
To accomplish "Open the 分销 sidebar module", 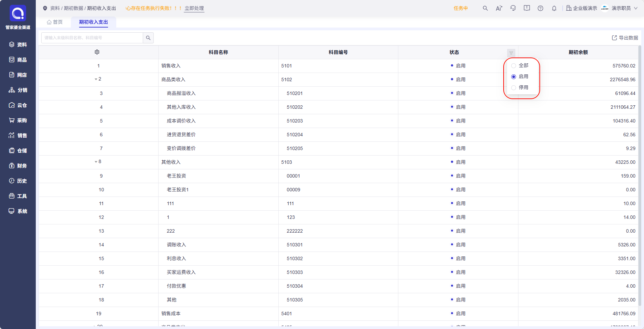I will tap(18, 90).
